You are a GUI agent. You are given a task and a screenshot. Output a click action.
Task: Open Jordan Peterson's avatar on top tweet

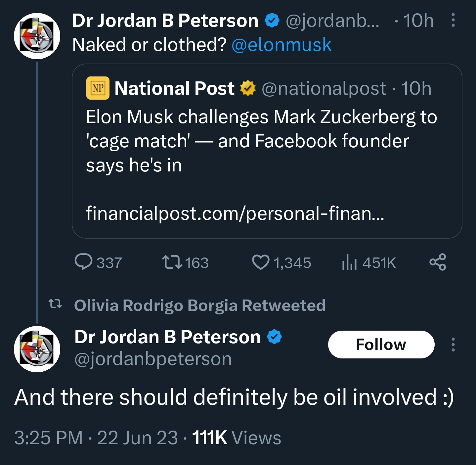[37, 36]
